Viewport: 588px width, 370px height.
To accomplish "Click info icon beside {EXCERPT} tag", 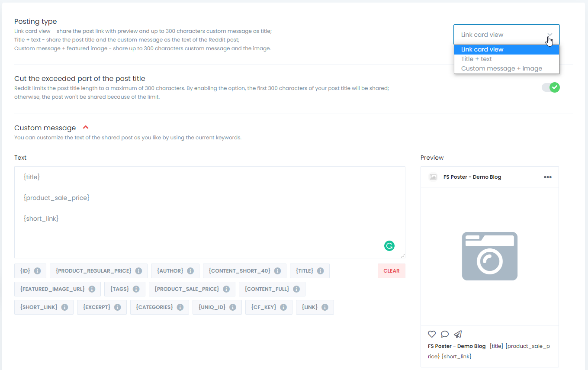I will (x=118, y=307).
